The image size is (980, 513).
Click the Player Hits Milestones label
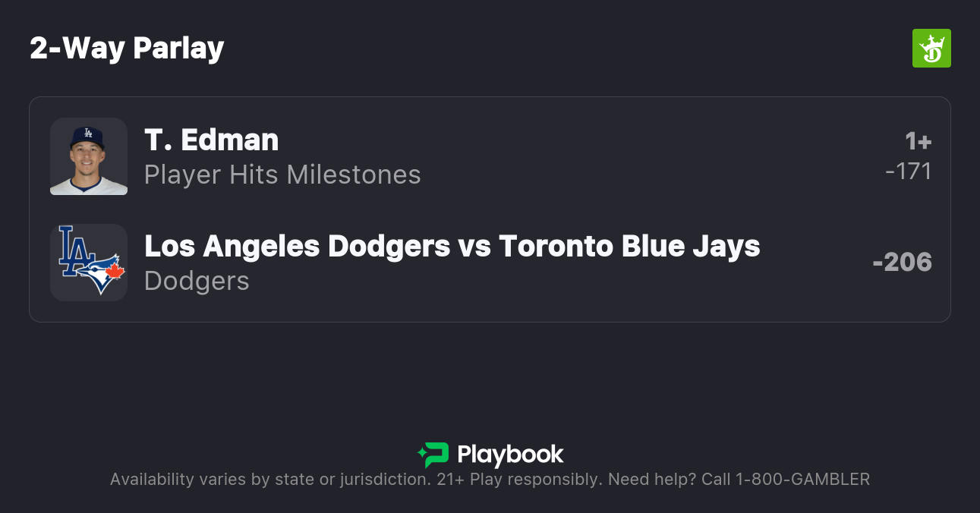282,175
